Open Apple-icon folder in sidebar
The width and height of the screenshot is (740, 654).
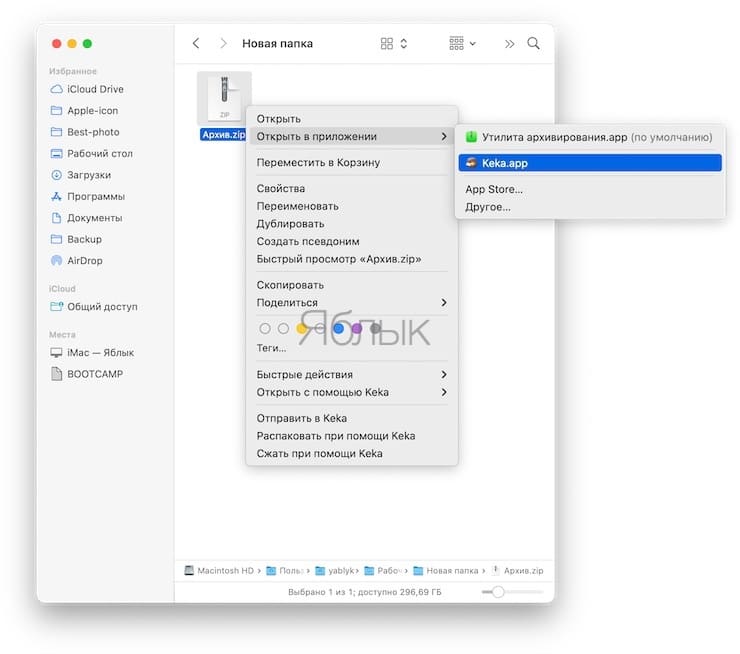(84, 110)
